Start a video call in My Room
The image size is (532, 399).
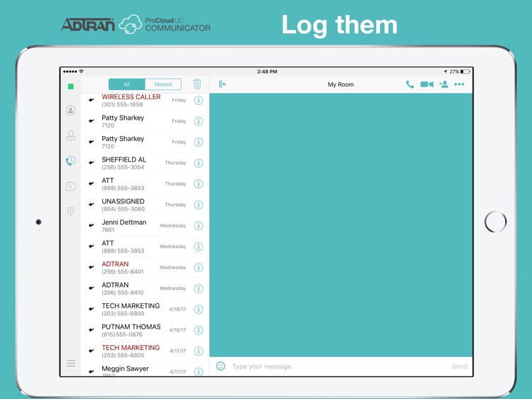[427, 84]
